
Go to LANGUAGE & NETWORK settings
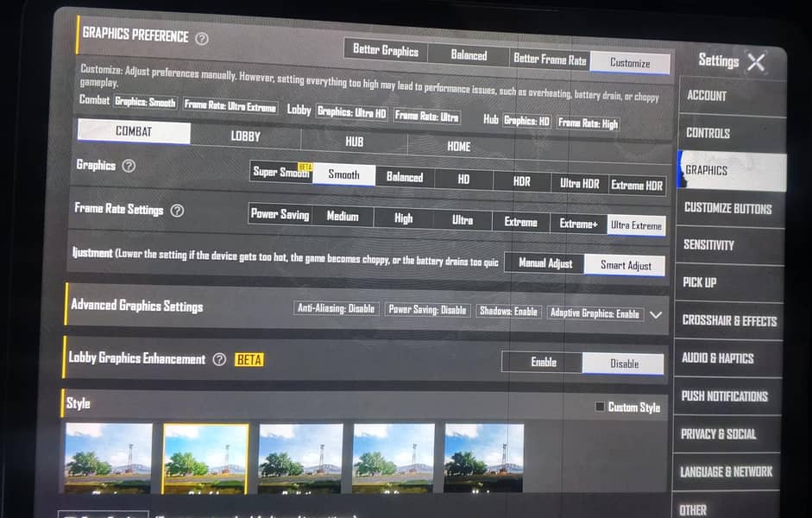726,471
